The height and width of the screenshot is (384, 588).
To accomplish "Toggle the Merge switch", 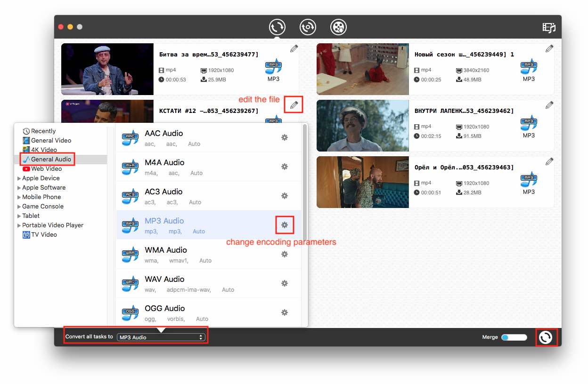I will tap(514, 337).
